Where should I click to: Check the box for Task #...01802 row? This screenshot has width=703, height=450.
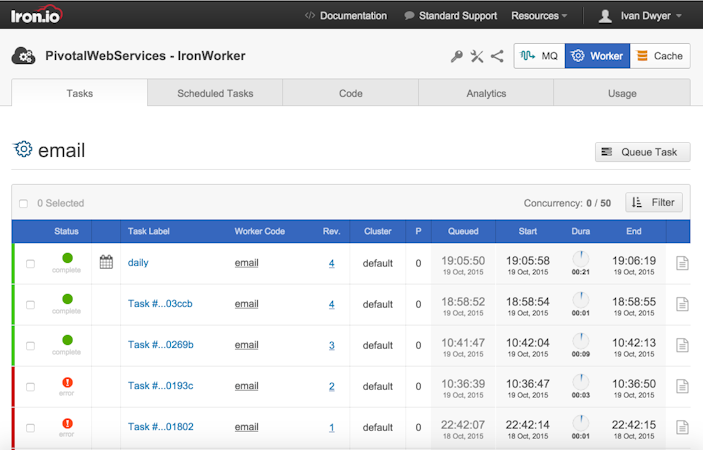(x=30, y=428)
